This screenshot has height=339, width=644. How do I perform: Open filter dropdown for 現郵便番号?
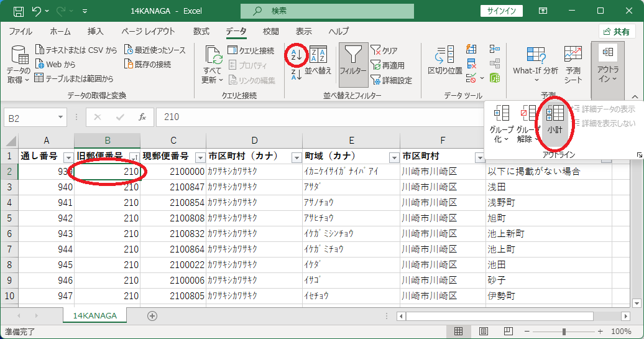[x=200, y=157]
